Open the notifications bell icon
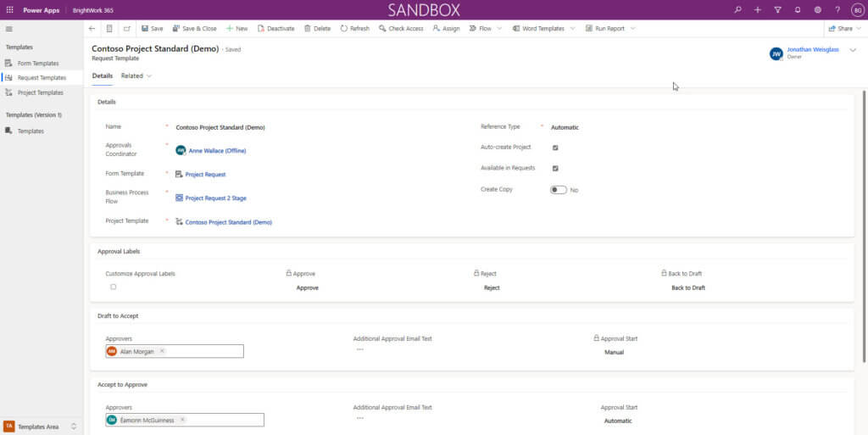Image resolution: width=868 pixels, height=435 pixels. tap(798, 10)
